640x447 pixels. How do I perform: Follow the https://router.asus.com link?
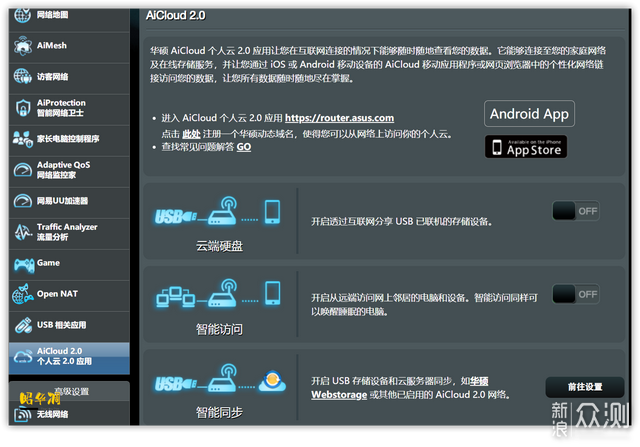coord(339,118)
